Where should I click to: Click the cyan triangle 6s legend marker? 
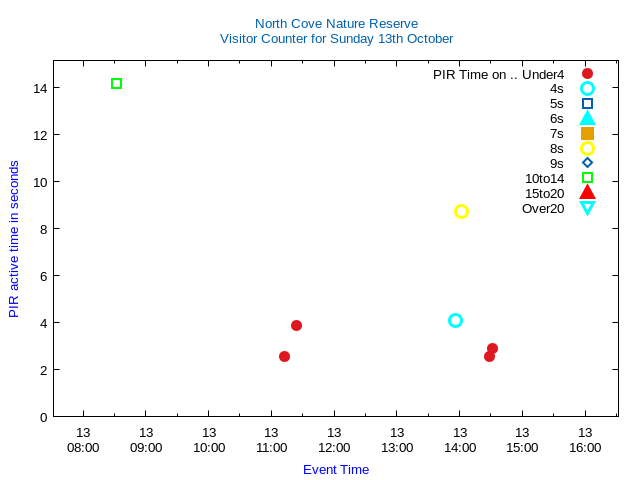[x=587, y=118]
